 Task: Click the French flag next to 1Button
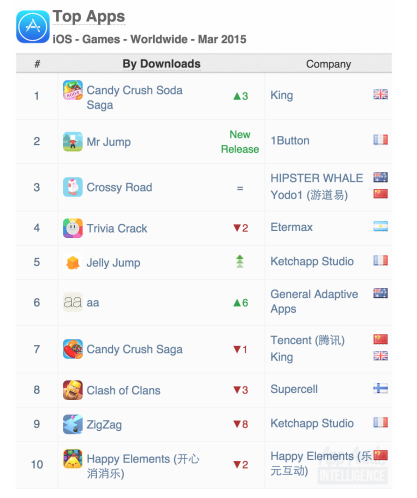pyautogui.click(x=380, y=139)
